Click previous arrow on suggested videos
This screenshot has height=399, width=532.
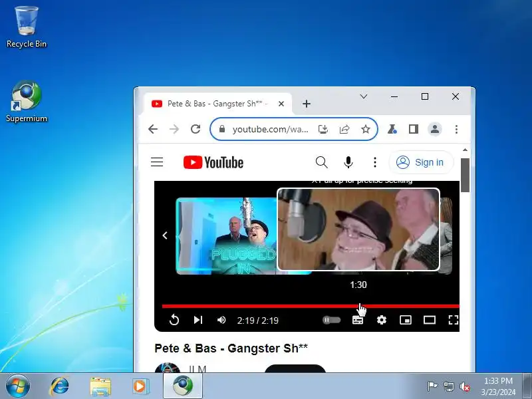tap(165, 235)
